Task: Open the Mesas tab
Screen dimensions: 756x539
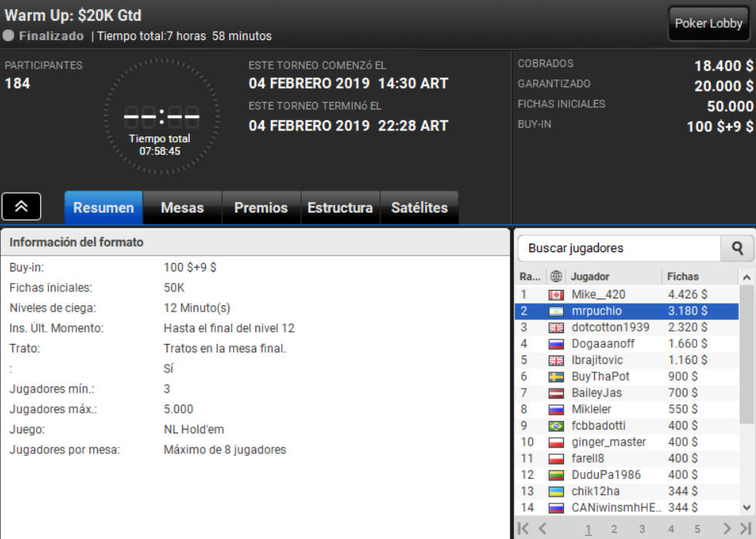Action: [x=182, y=207]
